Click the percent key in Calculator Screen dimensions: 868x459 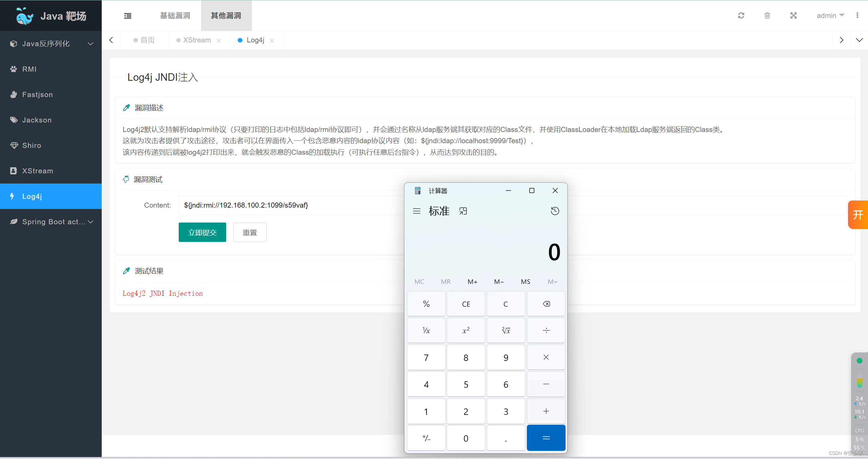tap(426, 304)
